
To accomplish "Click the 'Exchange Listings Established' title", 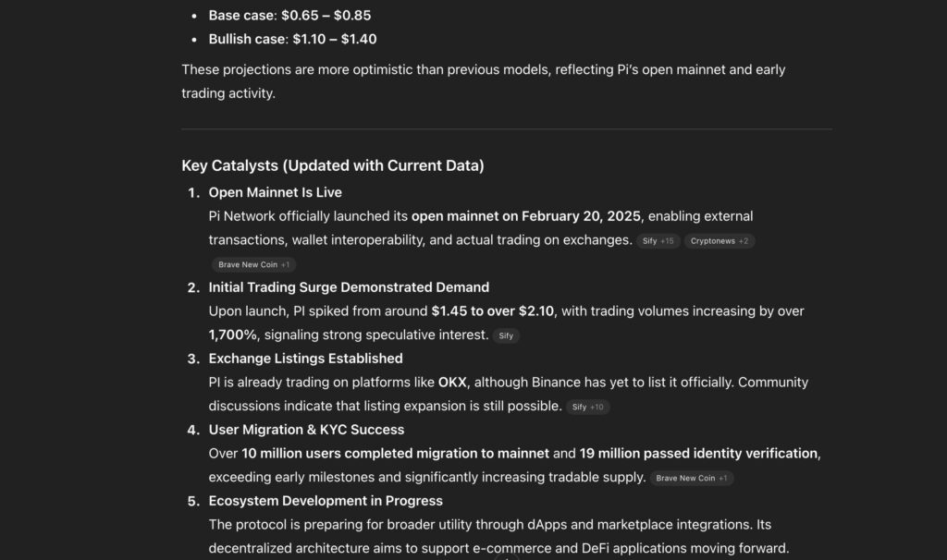I will (x=305, y=359).
